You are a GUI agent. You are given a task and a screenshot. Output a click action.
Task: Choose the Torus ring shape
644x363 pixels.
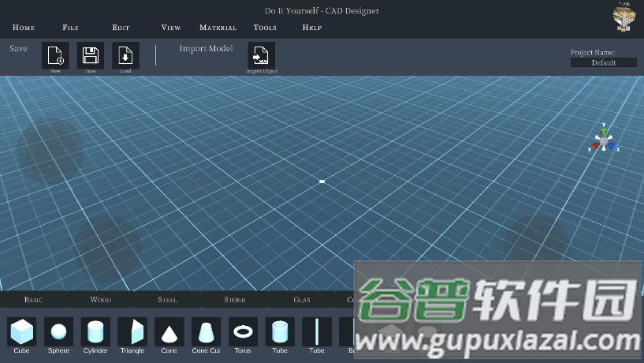click(x=243, y=331)
